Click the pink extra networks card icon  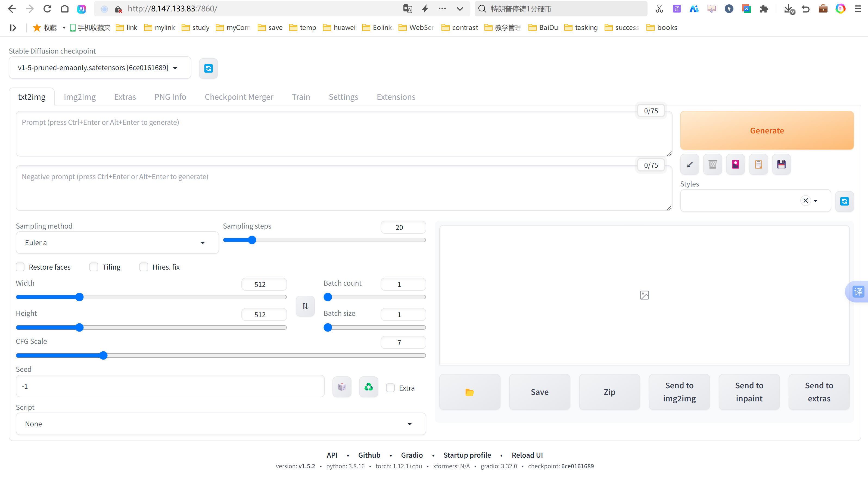(x=735, y=164)
